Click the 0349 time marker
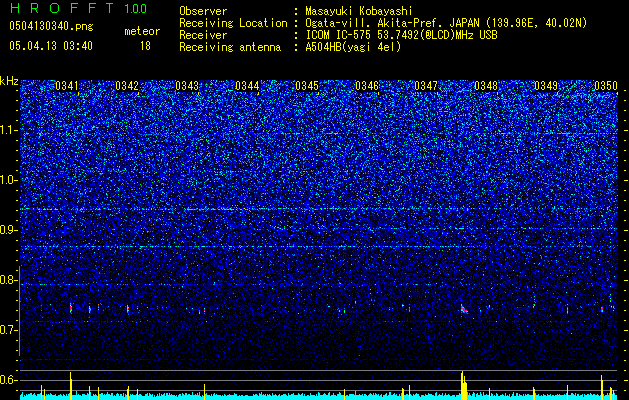Screen dimensions: 629x400 (546, 86)
